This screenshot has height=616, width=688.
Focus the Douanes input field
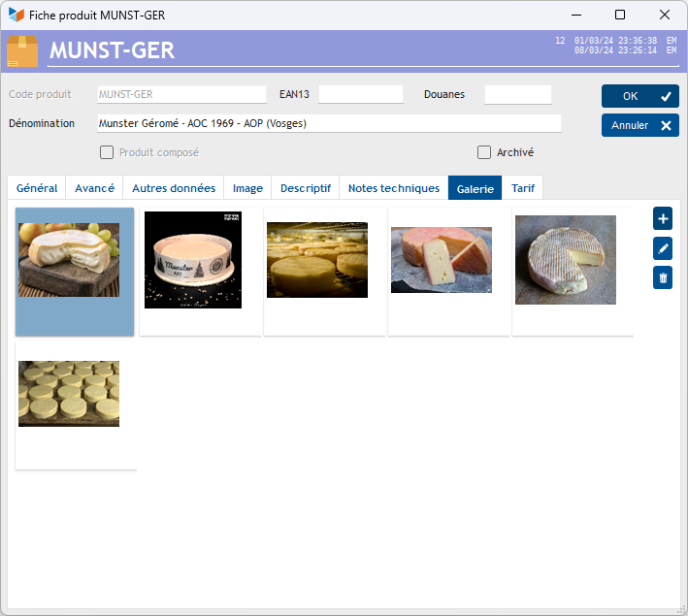tap(517, 94)
